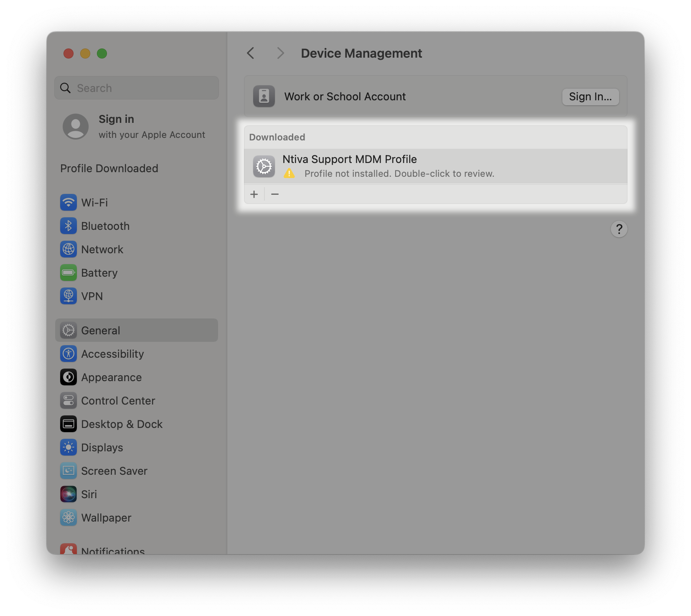The width and height of the screenshot is (691, 616).
Task: Click the Profile Downloaded notice
Action: pos(109,168)
